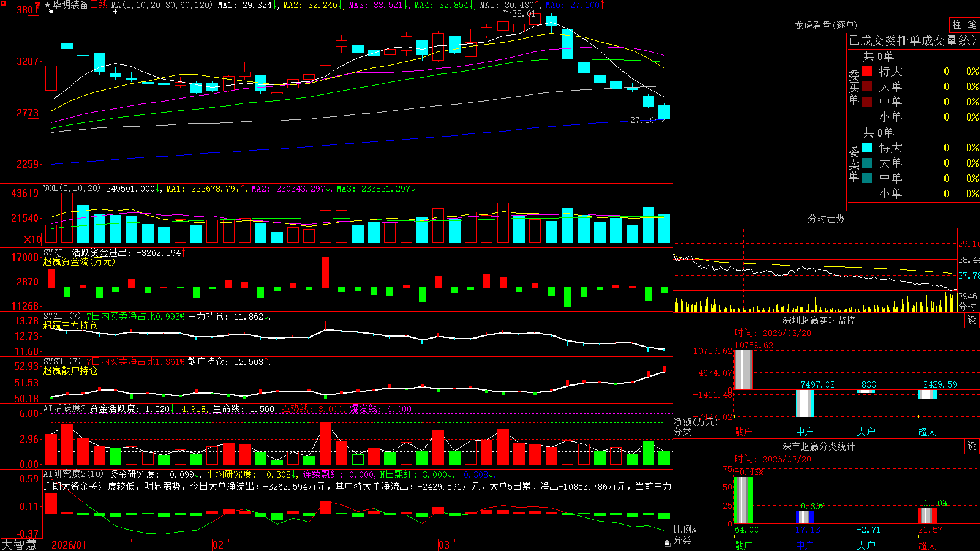The width and height of the screenshot is (980, 551).
Task: Click the cyan 特大 sell order swatch
Action: [867, 148]
